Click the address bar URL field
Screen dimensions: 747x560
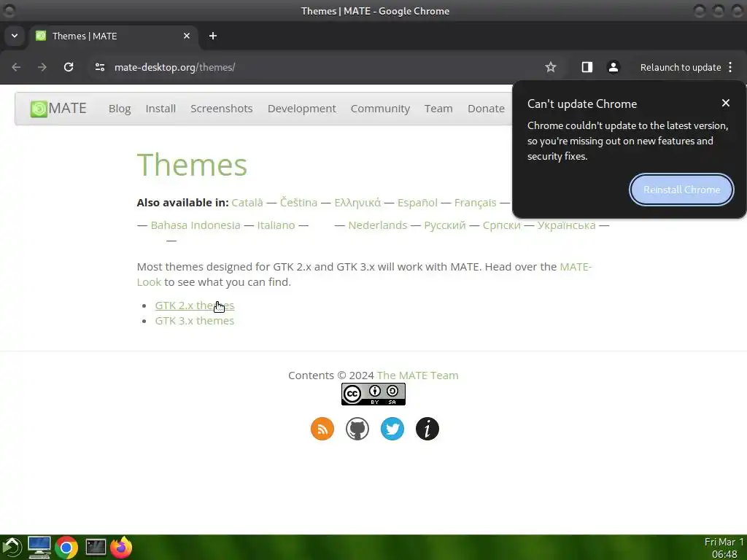click(x=314, y=67)
